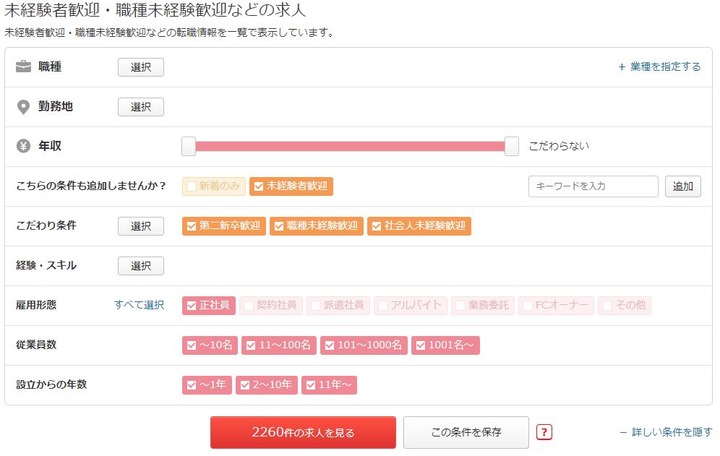Click the briefcase icon next to 職種

click(x=23, y=67)
